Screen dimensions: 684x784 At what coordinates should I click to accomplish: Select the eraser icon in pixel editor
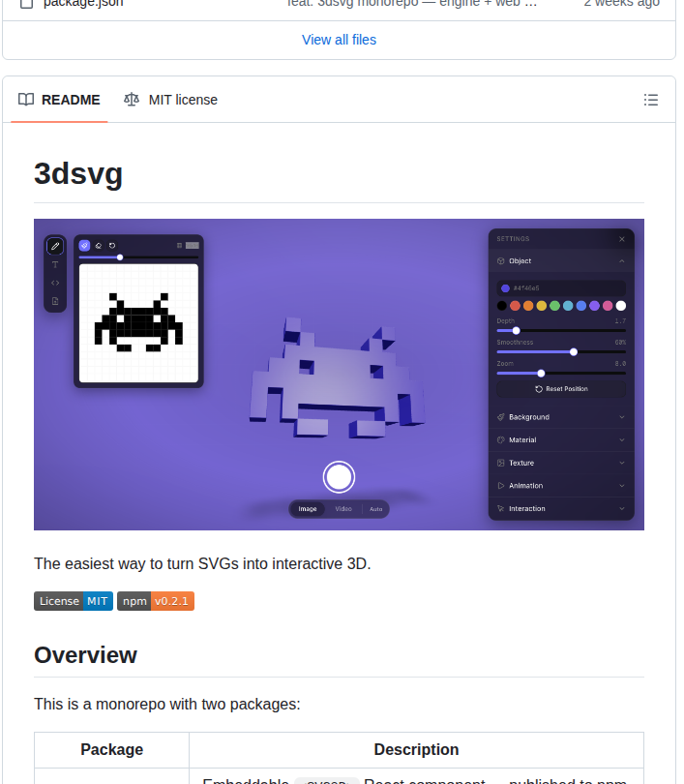coord(99,246)
